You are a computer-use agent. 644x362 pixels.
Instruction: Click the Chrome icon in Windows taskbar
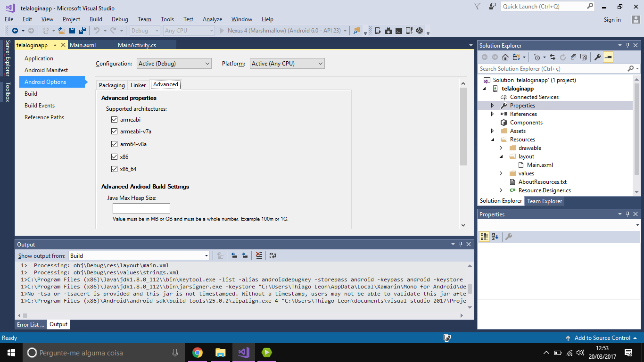tap(198, 353)
